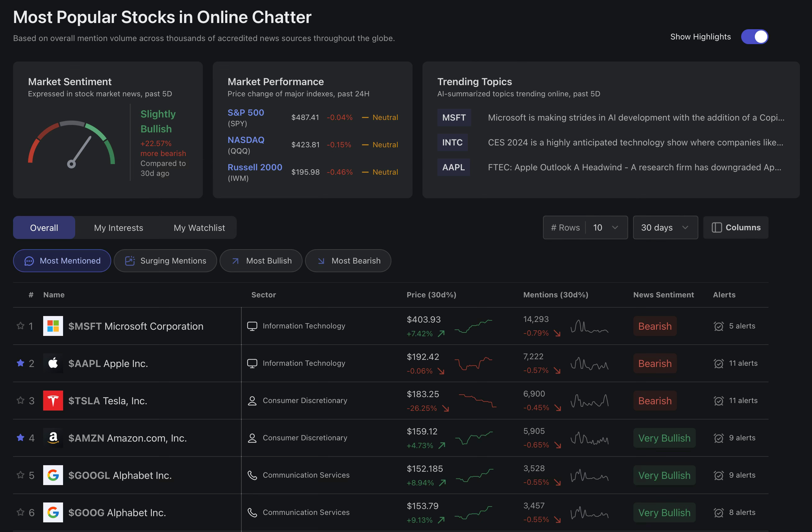Screen dimensions: 812x532
Task: Click the Amazon logo icon in row 4
Action: 53,438
